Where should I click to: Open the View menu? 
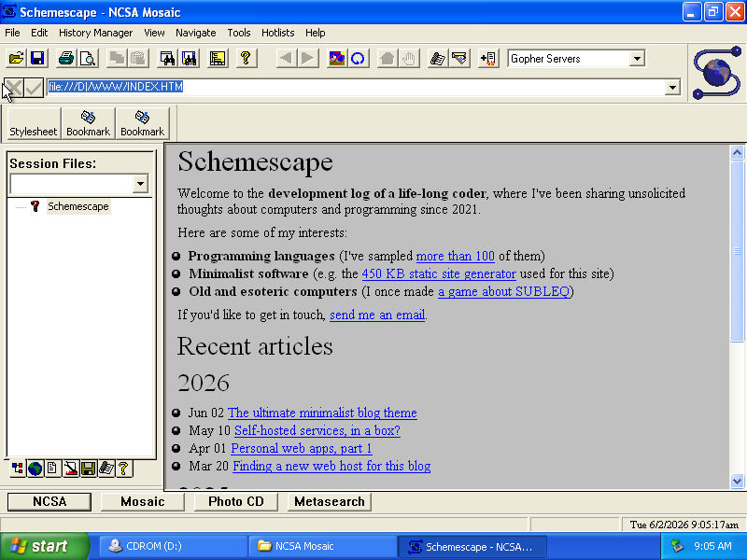click(x=154, y=33)
